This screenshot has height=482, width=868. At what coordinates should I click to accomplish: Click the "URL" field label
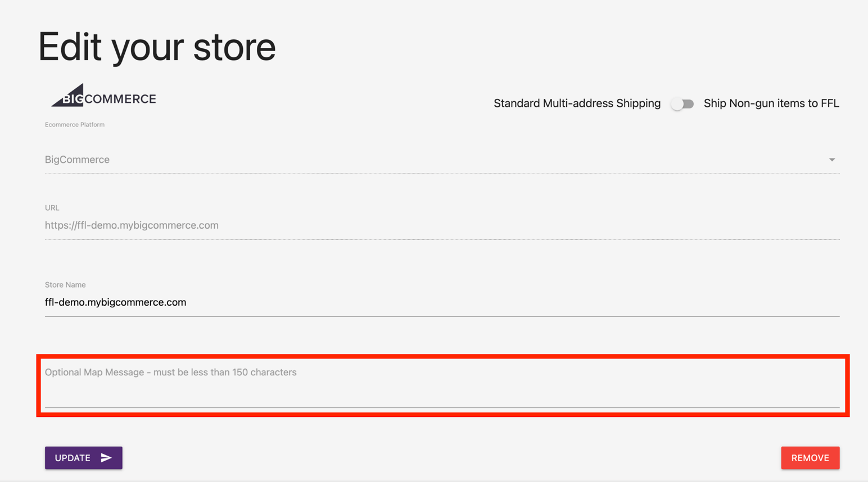pos(52,208)
